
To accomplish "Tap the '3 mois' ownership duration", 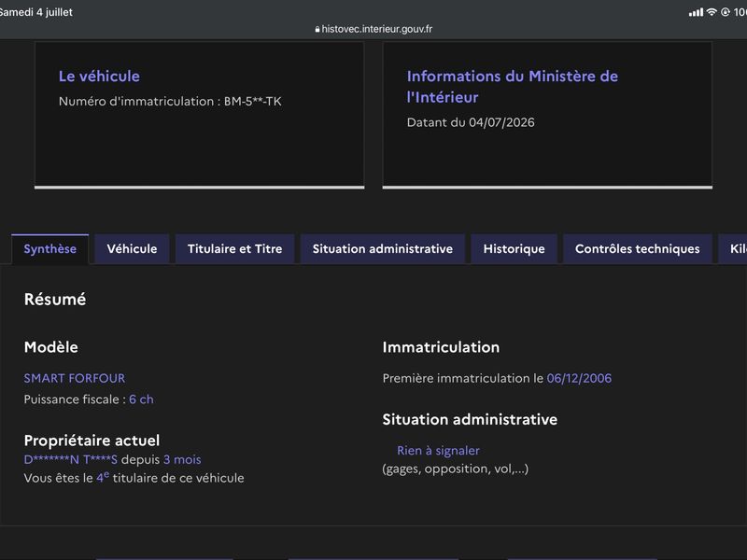I will click(182, 459).
